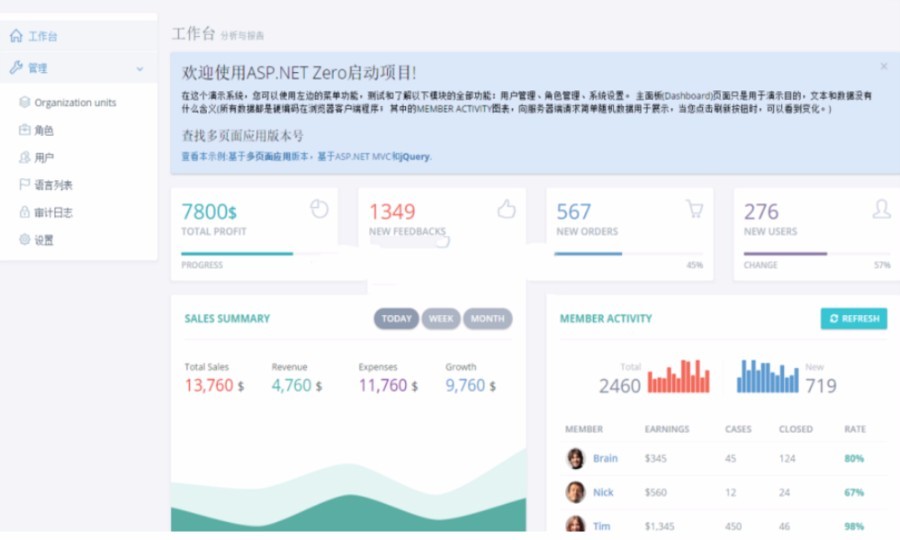
Task: Click the home icon beside 工作台
Action: (16, 36)
